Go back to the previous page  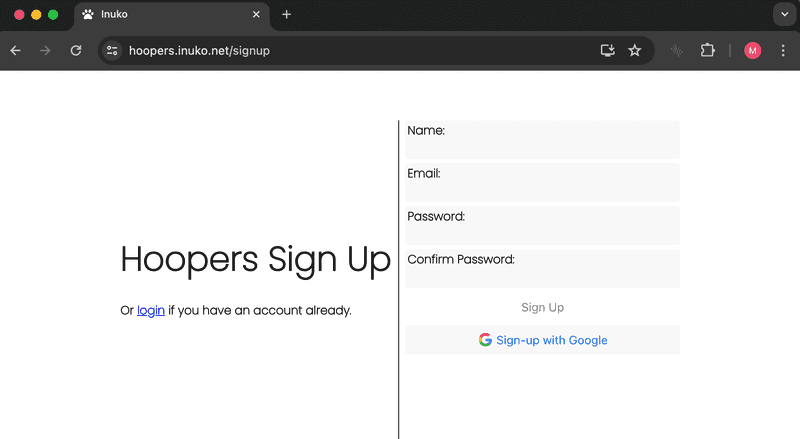coord(15,51)
